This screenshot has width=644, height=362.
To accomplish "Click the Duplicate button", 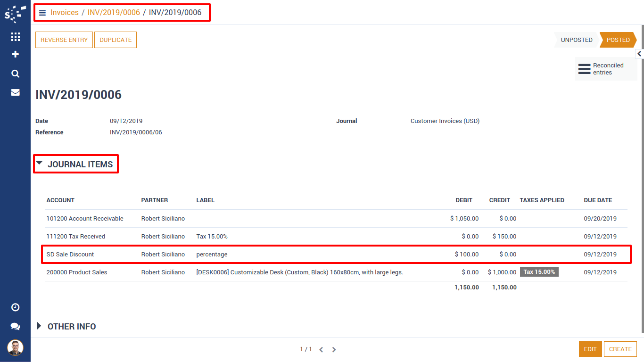I will [x=116, y=40].
